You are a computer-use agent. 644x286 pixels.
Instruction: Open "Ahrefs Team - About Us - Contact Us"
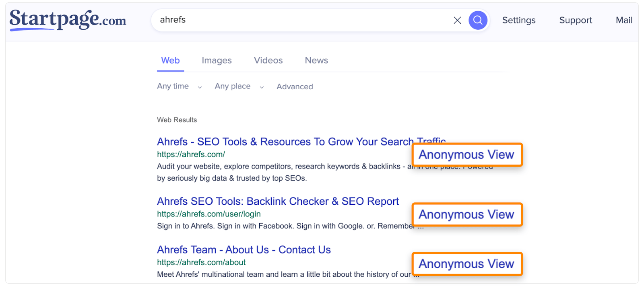244,250
